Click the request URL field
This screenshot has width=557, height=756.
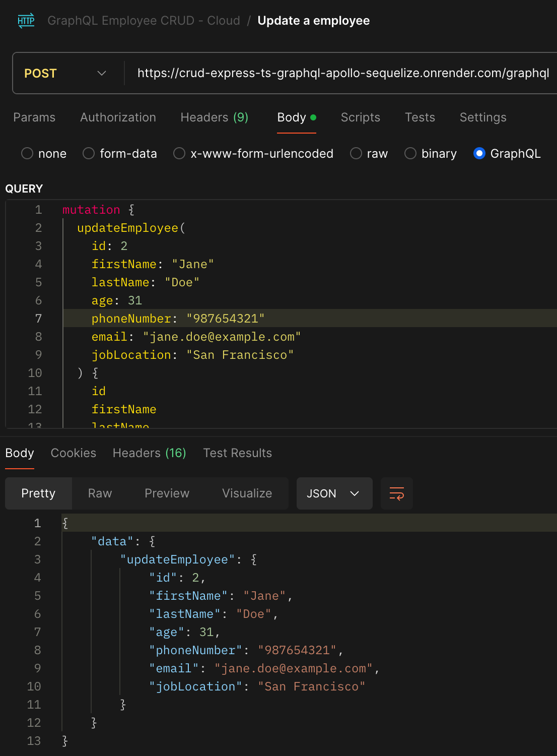point(343,74)
